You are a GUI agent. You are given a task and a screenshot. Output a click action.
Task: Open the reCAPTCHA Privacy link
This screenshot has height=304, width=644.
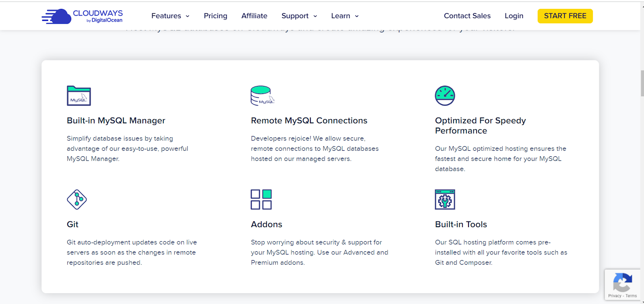(615, 296)
